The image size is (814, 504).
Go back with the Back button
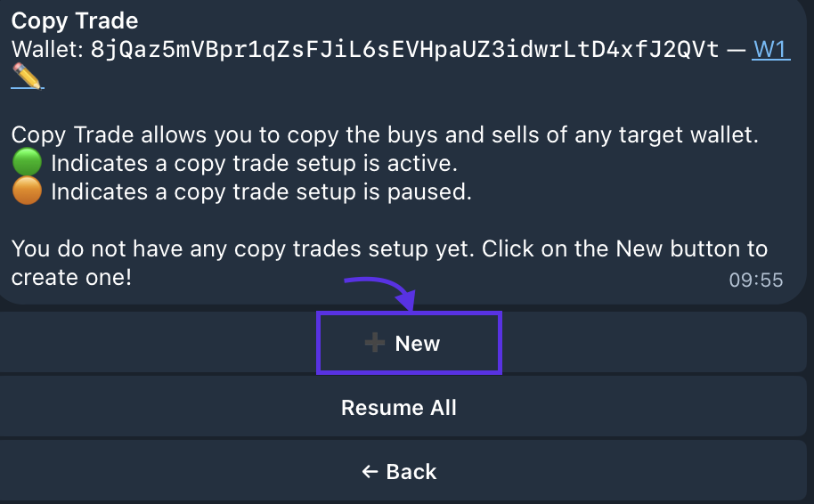pos(399,471)
